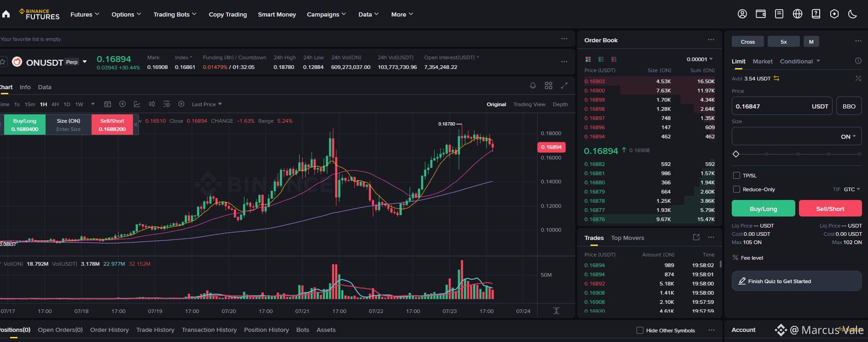Open the Cross margin mode button
The width and height of the screenshot is (868, 342).
tap(748, 41)
